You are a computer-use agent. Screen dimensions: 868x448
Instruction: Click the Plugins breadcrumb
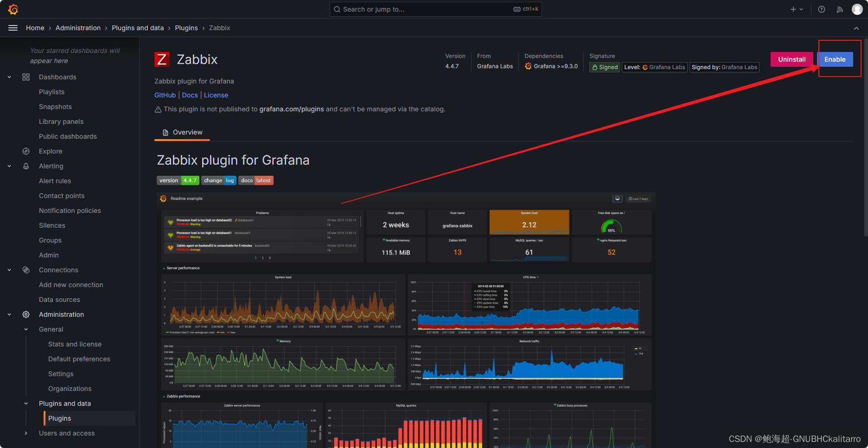coord(186,28)
